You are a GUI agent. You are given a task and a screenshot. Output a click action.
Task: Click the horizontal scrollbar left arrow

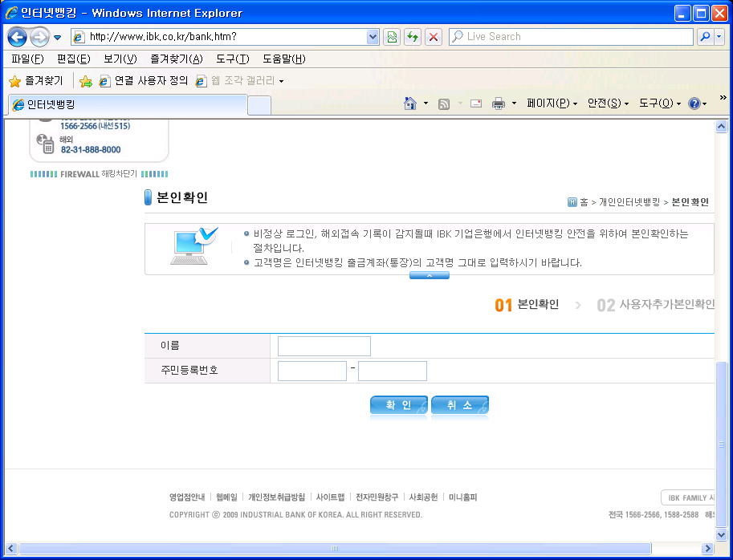click(10, 548)
